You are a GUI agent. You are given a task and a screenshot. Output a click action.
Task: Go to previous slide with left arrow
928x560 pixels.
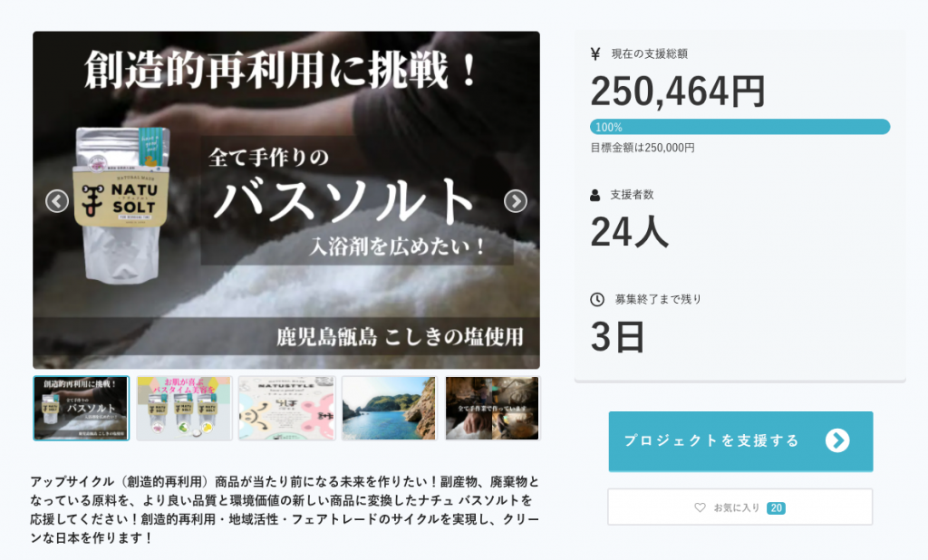[x=57, y=201]
